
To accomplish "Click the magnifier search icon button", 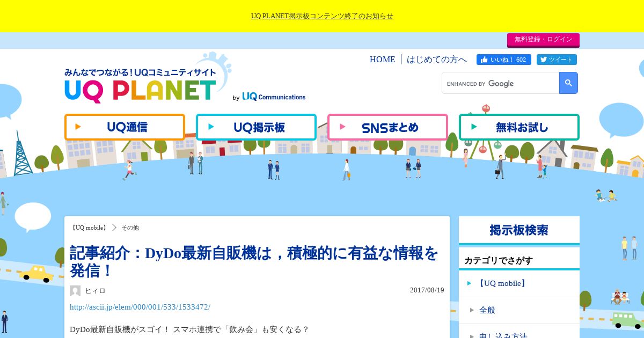I will click(x=568, y=83).
